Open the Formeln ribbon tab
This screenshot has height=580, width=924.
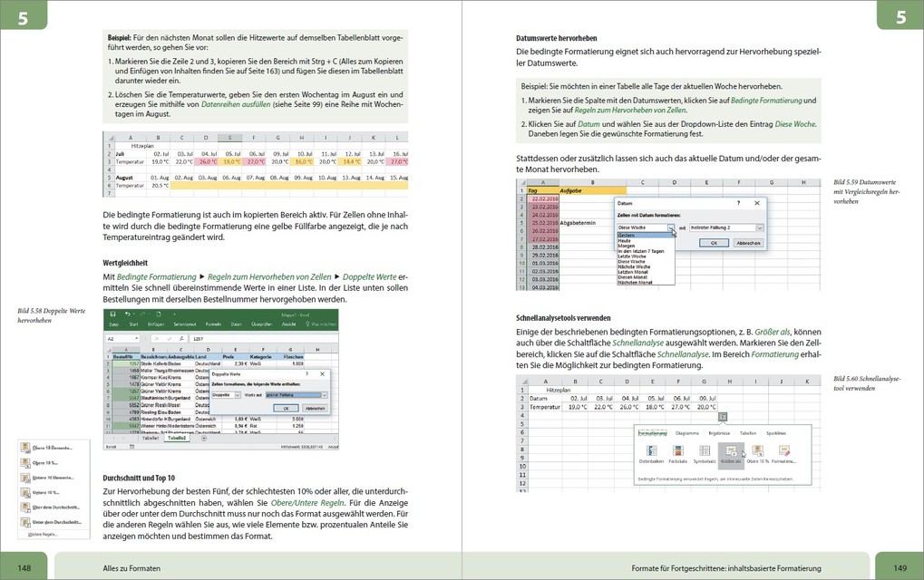click(x=213, y=324)
